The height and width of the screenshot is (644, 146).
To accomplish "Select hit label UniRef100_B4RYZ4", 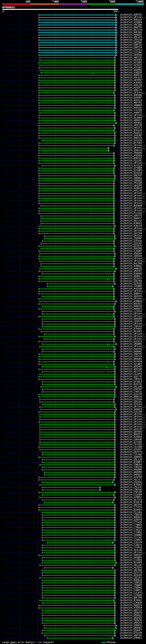I will point(131,138).
